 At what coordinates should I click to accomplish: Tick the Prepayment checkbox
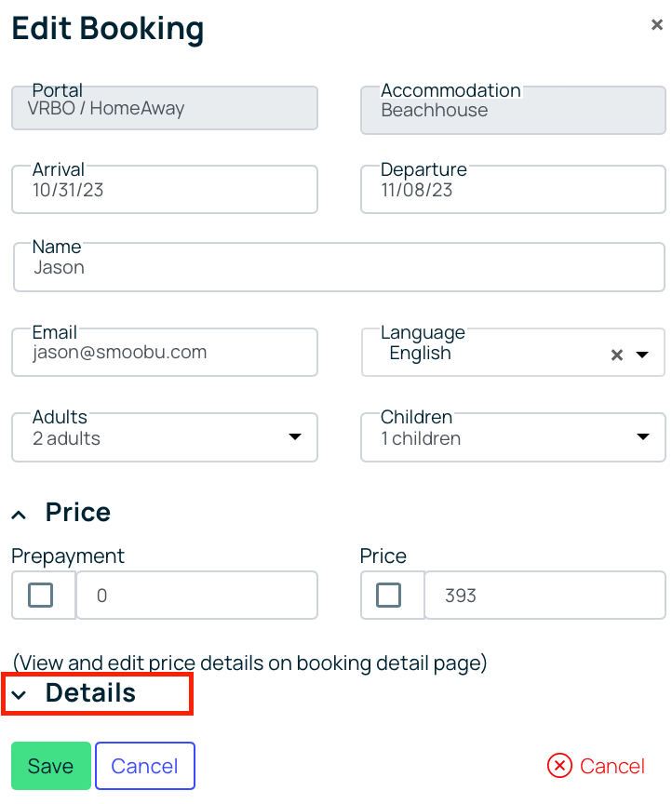pyautogui.click(x=41, y=595)
